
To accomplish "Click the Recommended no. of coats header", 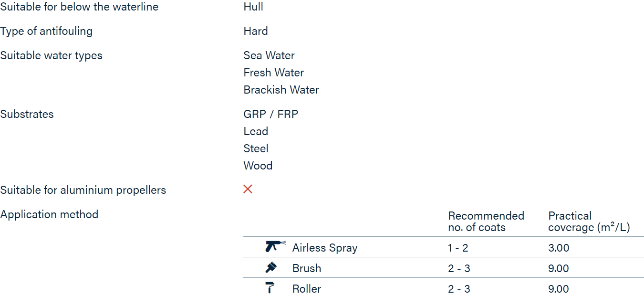I will click(x=486, y=222).
